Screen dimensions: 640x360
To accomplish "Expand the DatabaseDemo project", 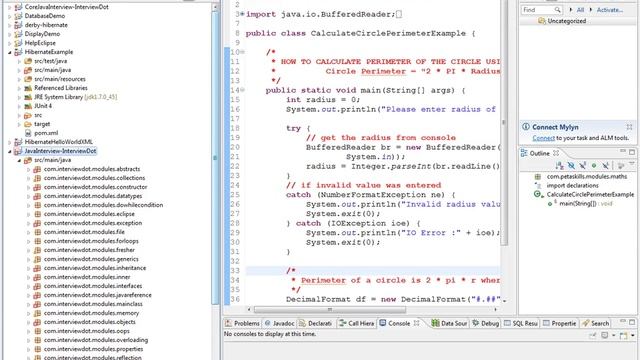I will (x=10, y=16).
